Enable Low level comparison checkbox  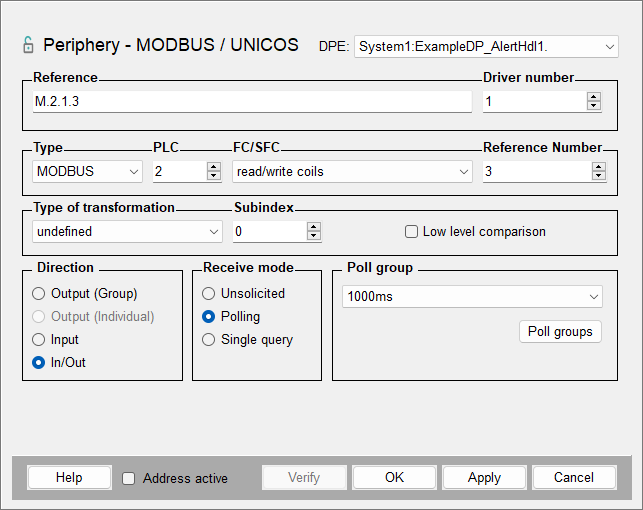(x=411, y=232)
